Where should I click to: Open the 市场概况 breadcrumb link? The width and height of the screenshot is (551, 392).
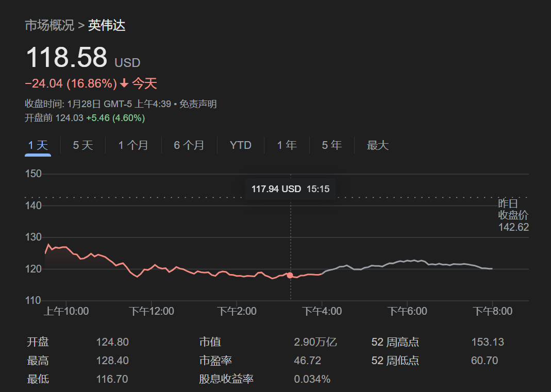point(49,25)
